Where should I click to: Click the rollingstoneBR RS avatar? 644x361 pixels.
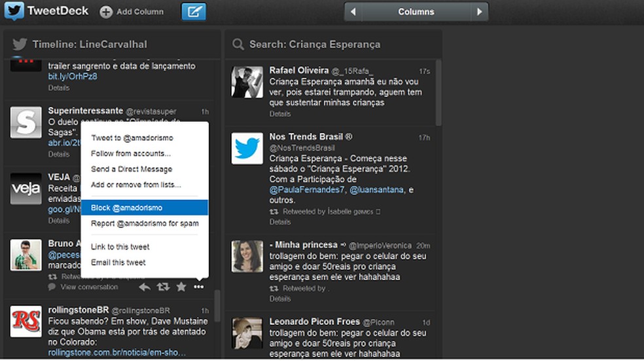click(x=26, y=321)
